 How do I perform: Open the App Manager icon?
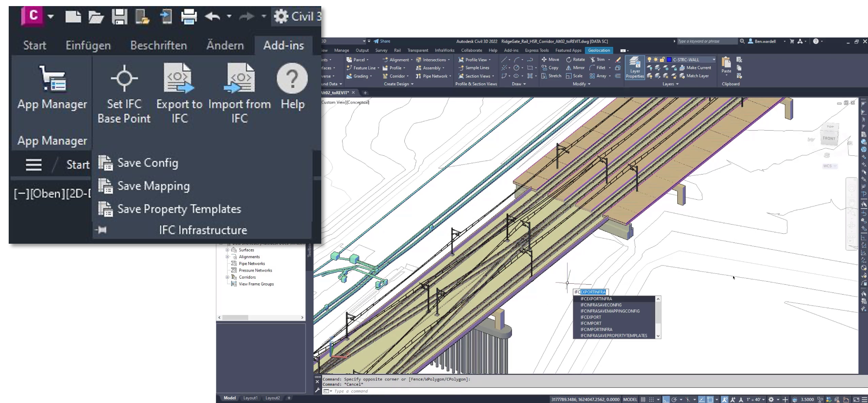pyautogui.click(x=52, y=79)
